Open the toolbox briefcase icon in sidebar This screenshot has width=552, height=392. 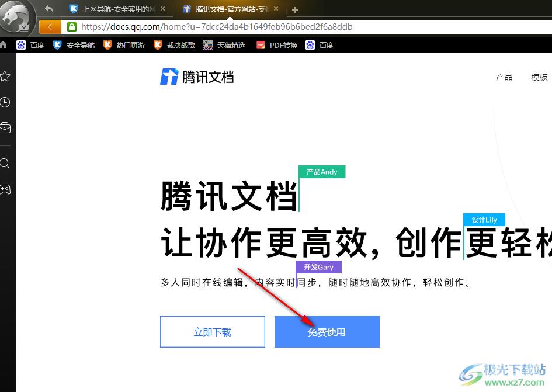(x=5, y=127)
